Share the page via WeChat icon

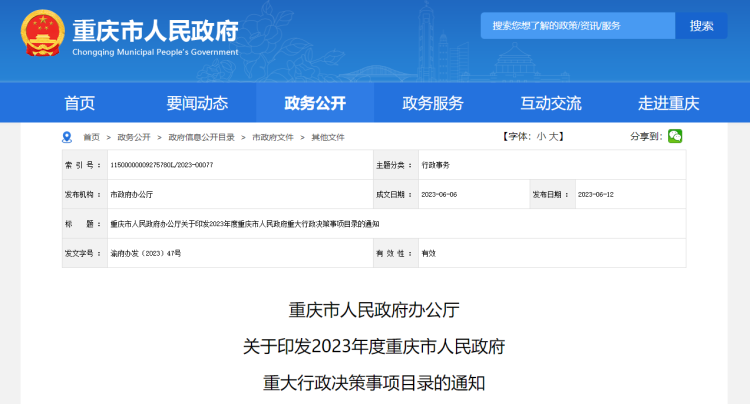[675, 136]
